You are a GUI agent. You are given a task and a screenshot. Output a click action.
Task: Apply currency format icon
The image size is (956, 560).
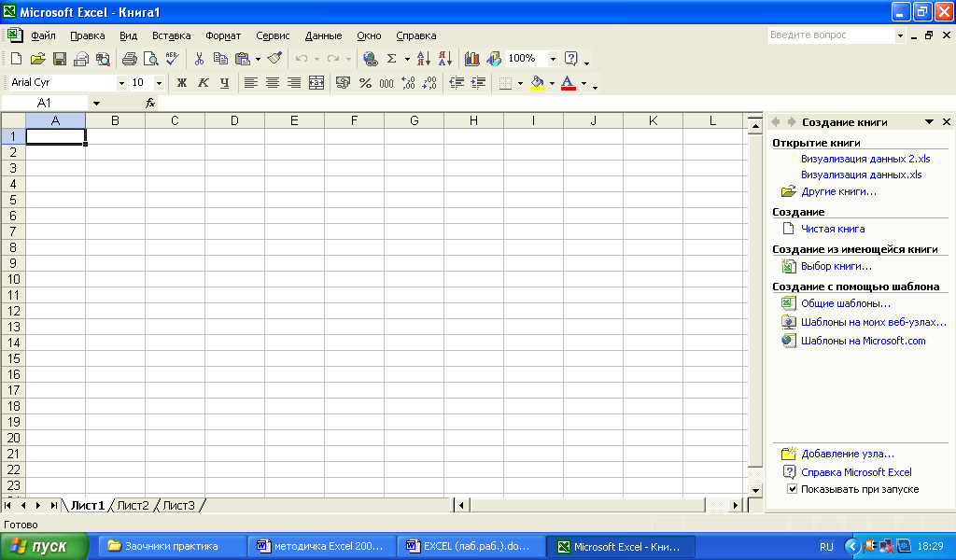point(344,83)
